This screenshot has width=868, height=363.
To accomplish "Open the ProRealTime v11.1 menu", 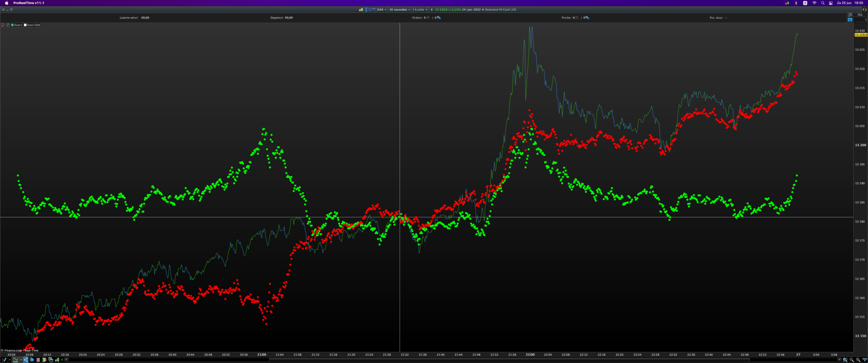I will click(x=28, y=3).
